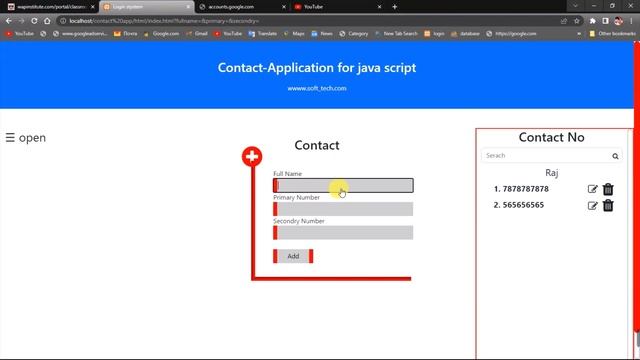Toggle the browser side panel icon
Screen dimensions: 640x360
[x=605, y=21]
